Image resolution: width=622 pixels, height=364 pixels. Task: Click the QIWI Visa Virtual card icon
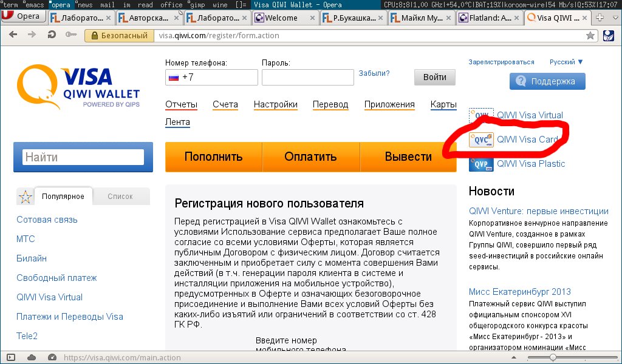tap(481, 115)
